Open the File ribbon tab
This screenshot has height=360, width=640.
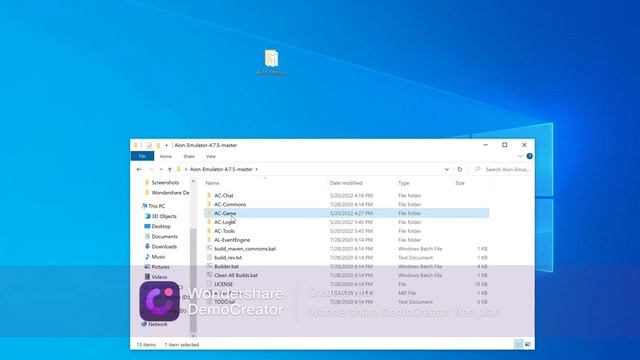click(x=142, y=156)
